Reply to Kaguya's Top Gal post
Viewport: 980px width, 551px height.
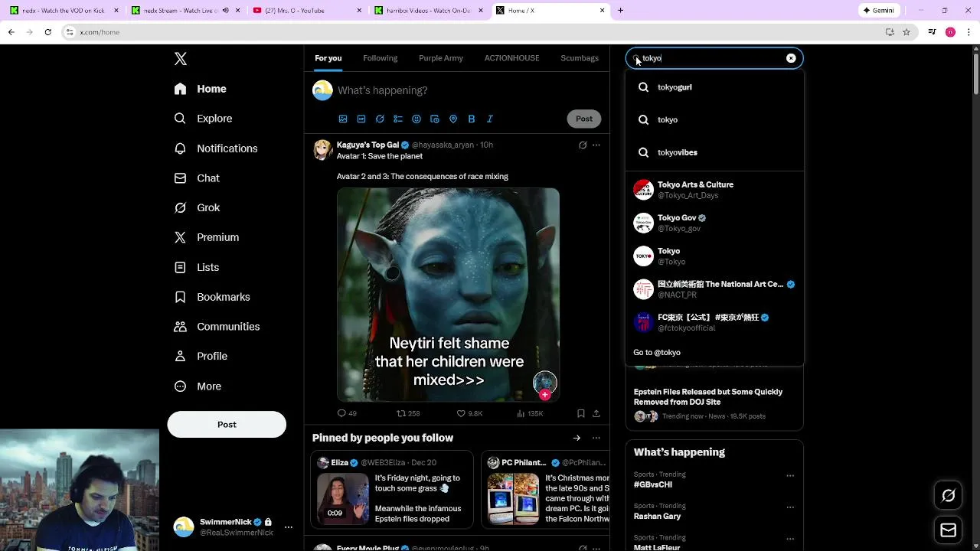pos(347,413)
